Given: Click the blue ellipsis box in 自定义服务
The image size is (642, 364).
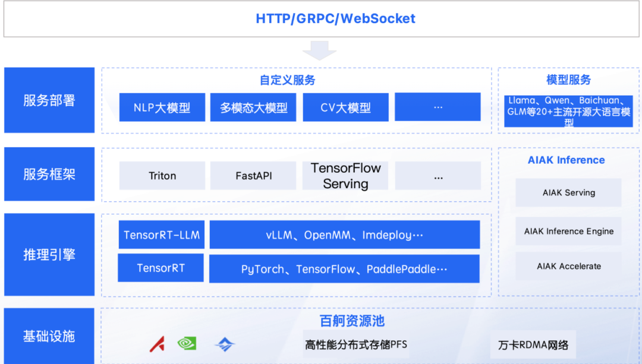Looking at the screenshot, I should tap(438, 107).
